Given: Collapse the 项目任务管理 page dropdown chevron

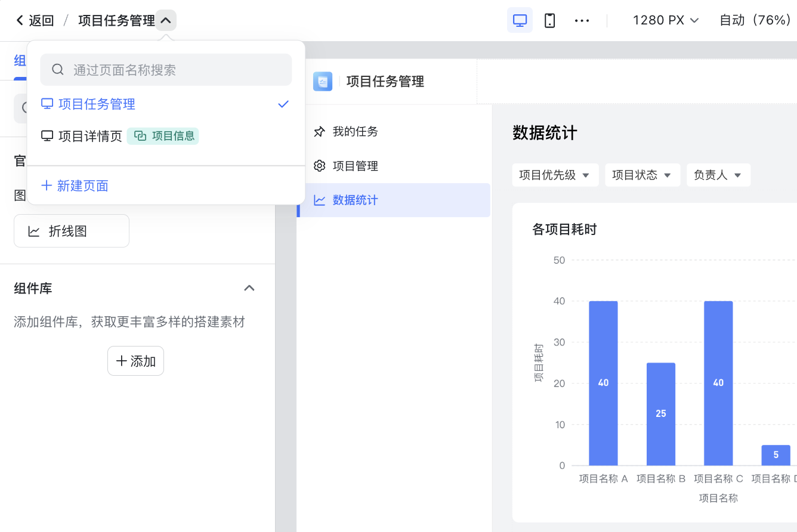Looking at the screenshot, I should [166, 20].
